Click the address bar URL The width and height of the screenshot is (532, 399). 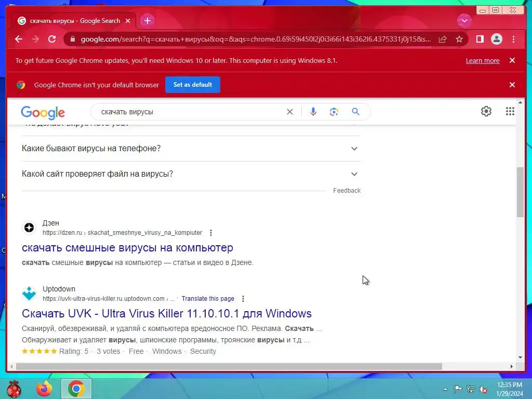pyautogui.click(x=256, y=39)
